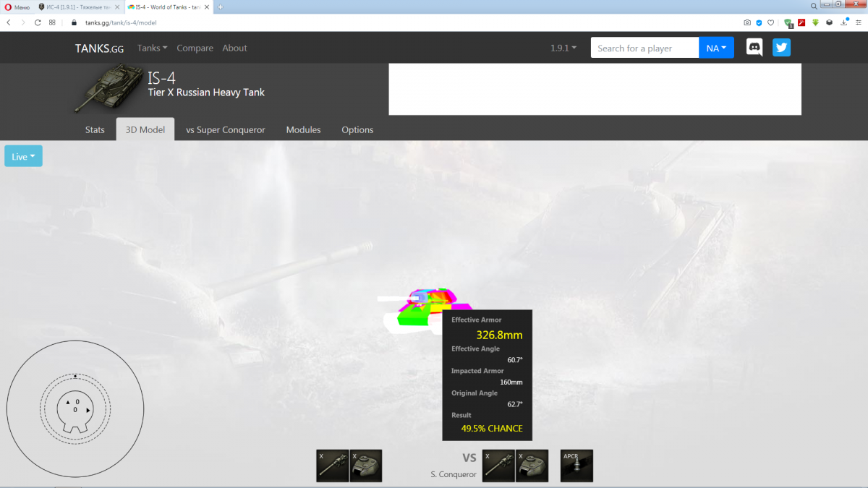Open the tab search magnifier icon
Viewport: 868px width, 488px height.
815,6
